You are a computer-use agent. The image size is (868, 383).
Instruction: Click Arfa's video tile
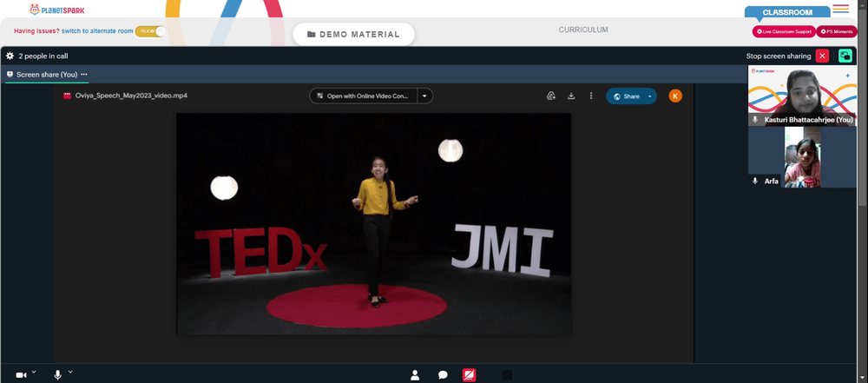click(802, 157)
